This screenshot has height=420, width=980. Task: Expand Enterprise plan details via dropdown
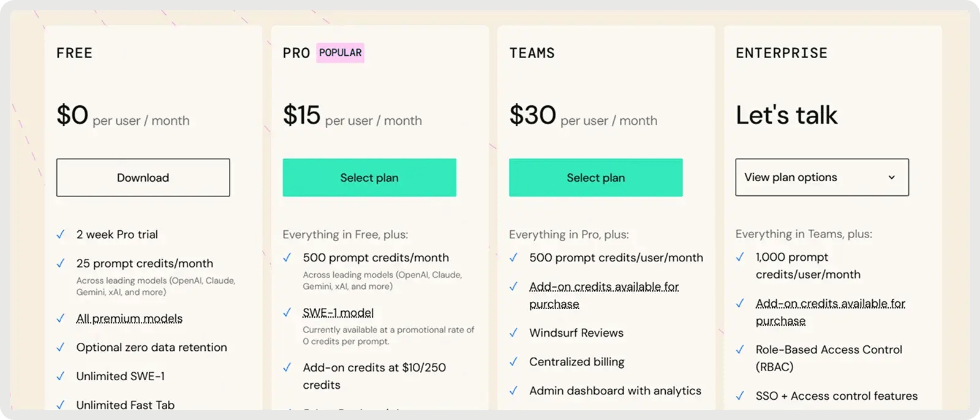821,178
